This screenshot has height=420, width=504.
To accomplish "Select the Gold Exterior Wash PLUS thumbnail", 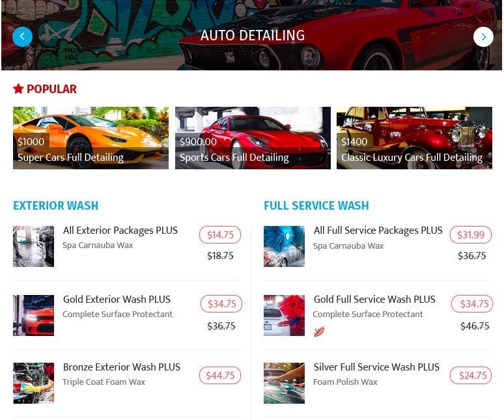I will 33,315.
